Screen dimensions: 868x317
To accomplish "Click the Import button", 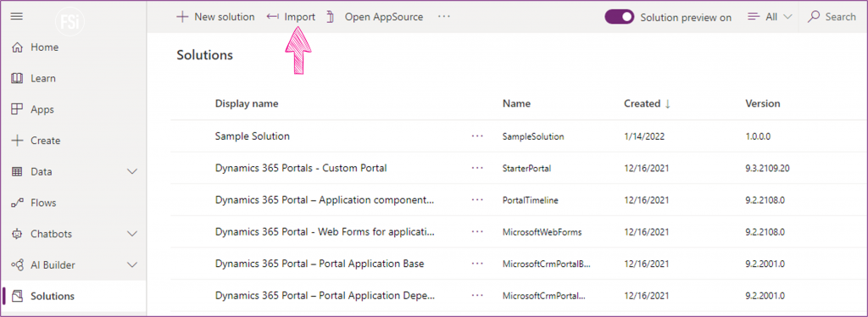I will pyautogui.click(x=291, y=17).
